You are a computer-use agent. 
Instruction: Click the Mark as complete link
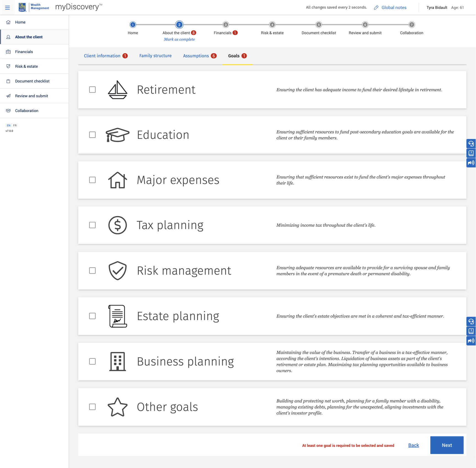179,39
